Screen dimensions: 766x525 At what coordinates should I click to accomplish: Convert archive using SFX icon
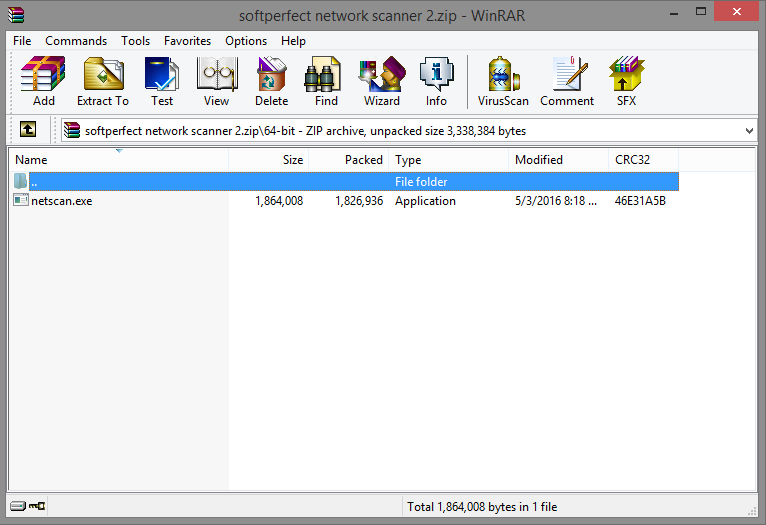tap(626, 74)
